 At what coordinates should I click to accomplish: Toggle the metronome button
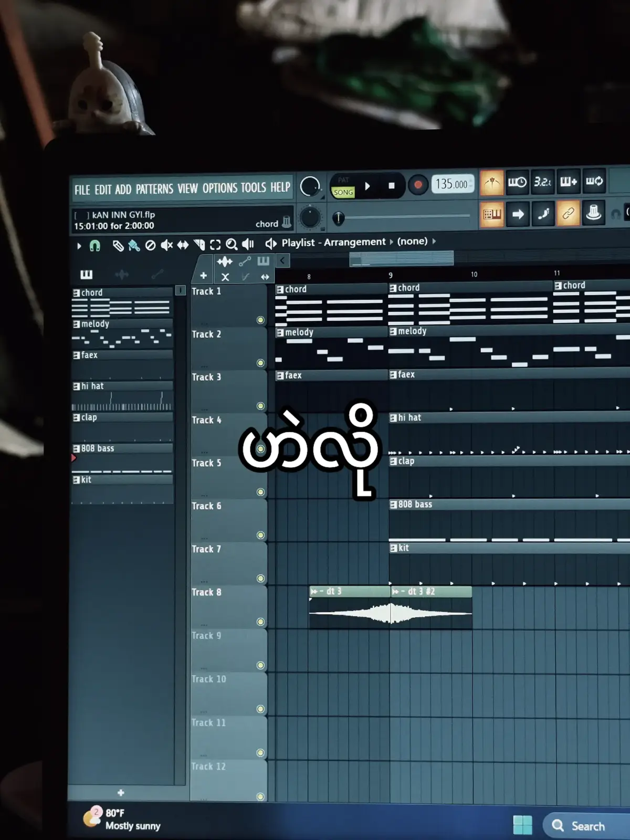(x=491, y=182)
